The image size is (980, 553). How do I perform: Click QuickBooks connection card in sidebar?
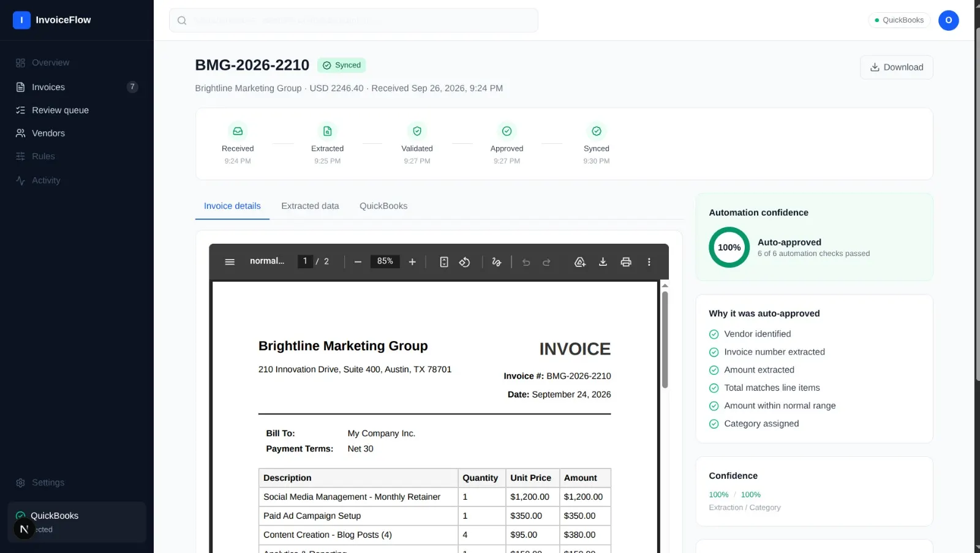(77, 522)
